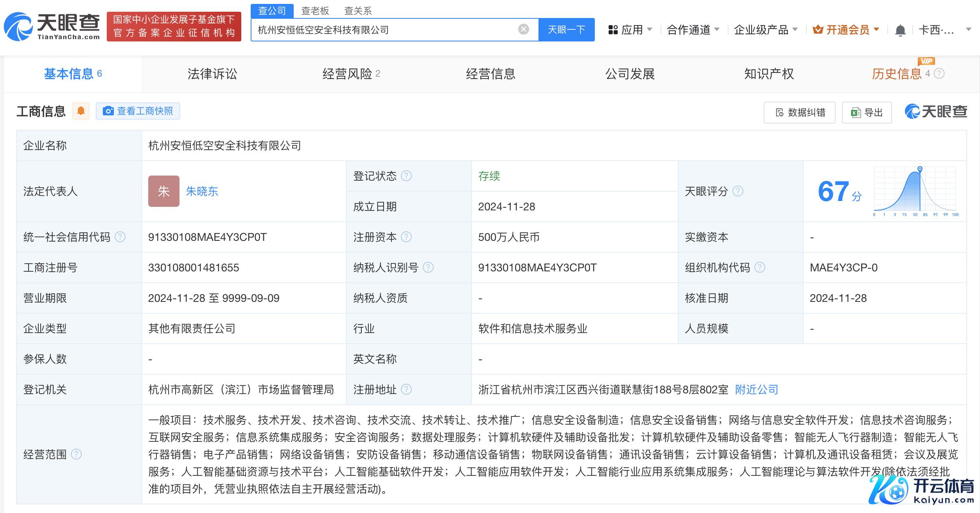The width and height of the screenshot is (980, 513).
Task: Click the orange alert bell beside 工商信息
Action: [81, 111]
